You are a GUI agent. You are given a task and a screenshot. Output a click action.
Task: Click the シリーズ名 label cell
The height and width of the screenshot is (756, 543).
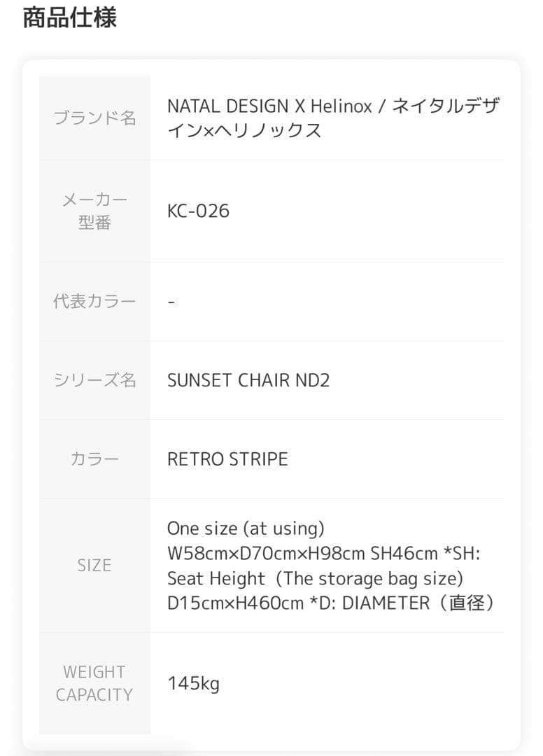[94, 380]
